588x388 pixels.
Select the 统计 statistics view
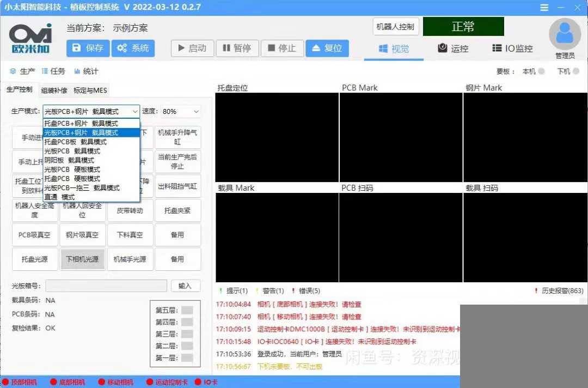[x=86, y=71]
